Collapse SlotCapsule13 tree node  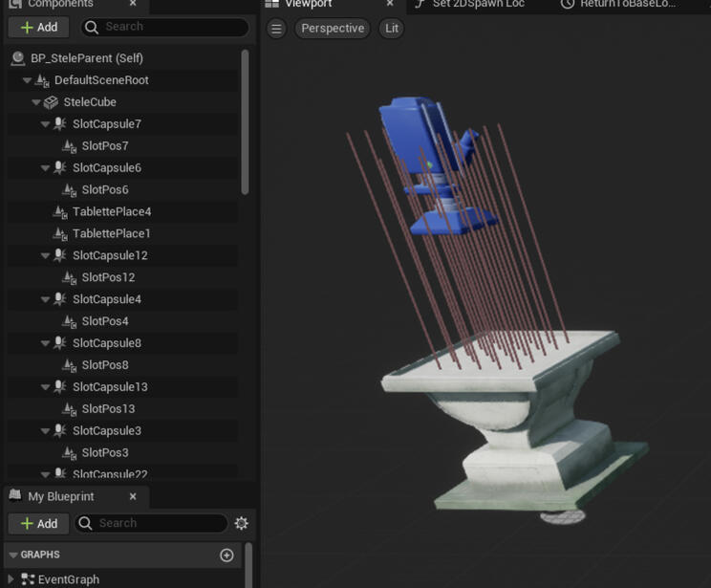45,387
